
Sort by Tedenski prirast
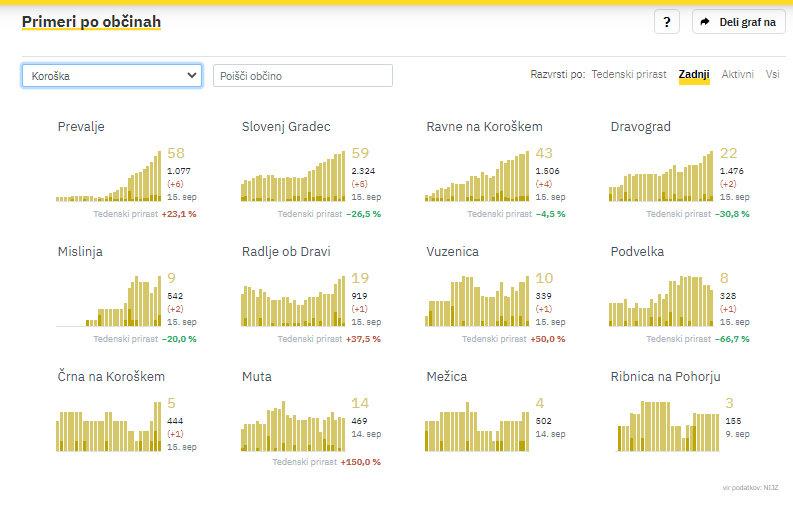click(628, 74)
